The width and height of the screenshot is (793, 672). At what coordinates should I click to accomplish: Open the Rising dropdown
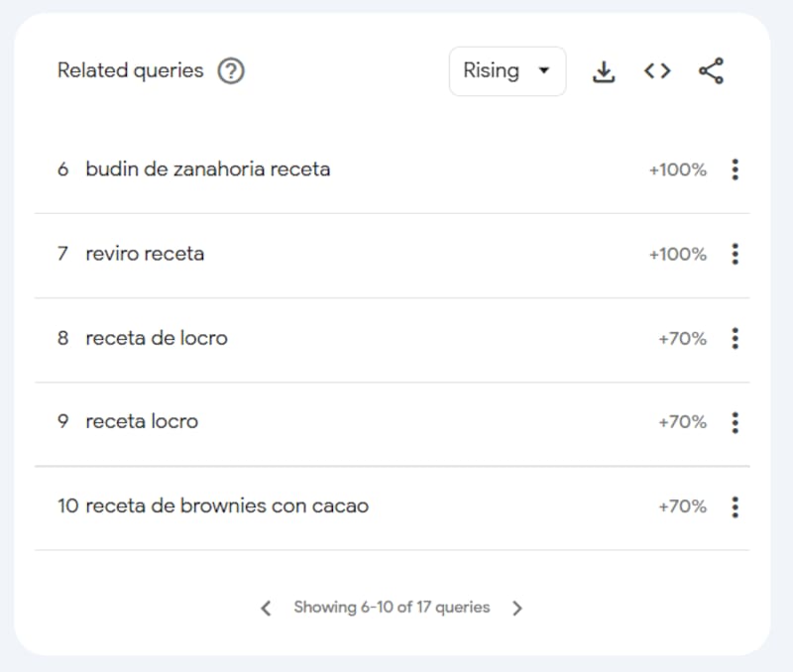click(x=508, y=71)
